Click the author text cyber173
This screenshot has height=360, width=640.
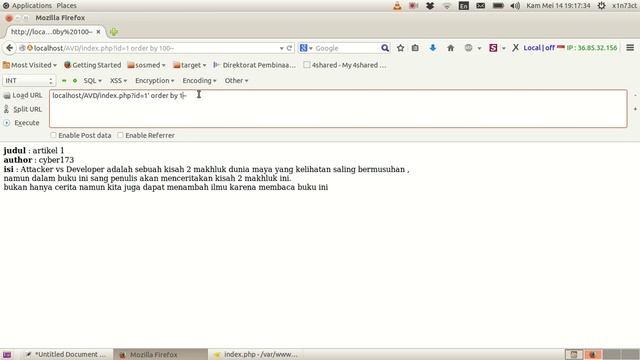click(x=56, y=160)
